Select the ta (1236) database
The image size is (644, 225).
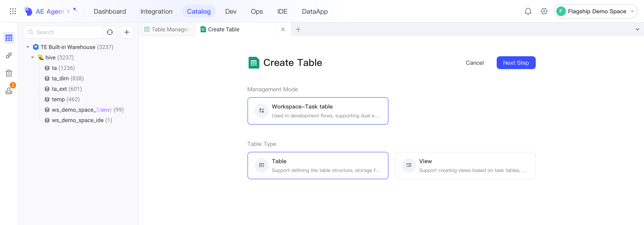pyautogui.click(x=63, y=68)
